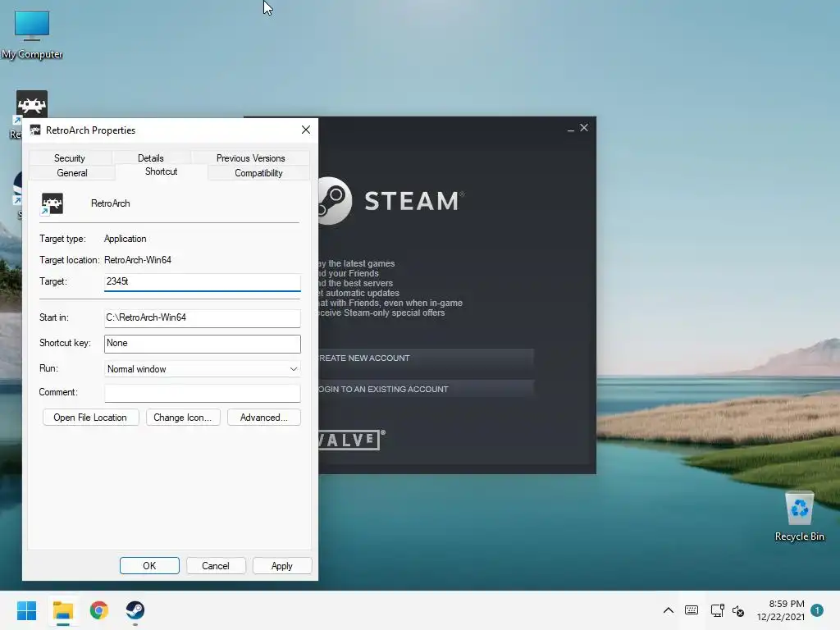Switch to the Details tab
The image size is (840, 630).
151,158
